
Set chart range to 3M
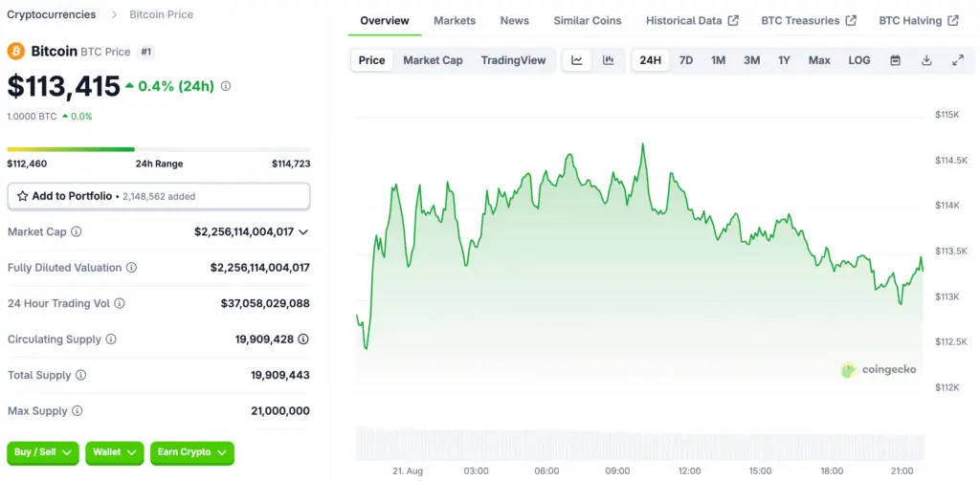752,60
